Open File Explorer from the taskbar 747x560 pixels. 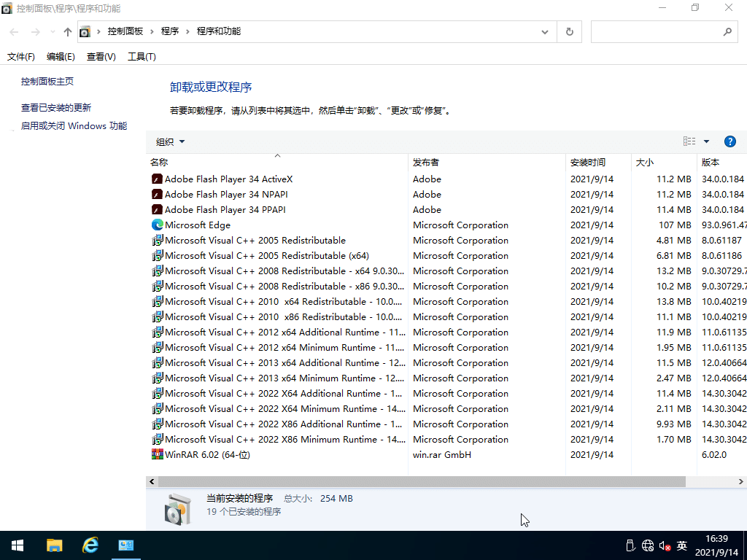(x=54, y=545)
